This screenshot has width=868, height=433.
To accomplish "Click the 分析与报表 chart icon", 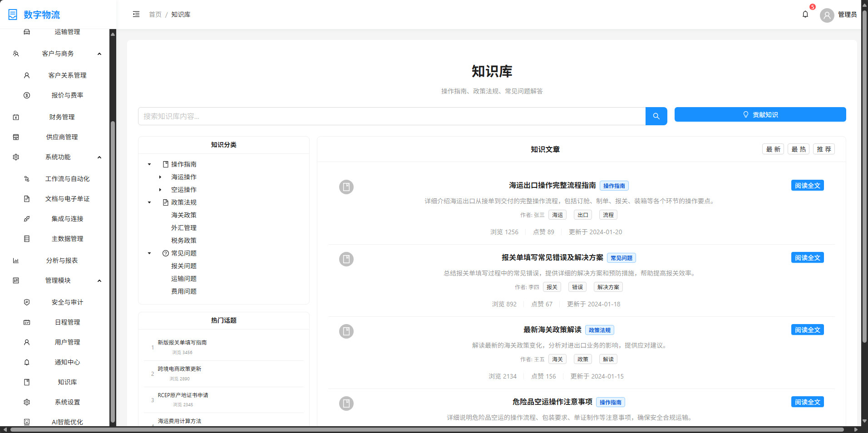I will coord(16,261).
